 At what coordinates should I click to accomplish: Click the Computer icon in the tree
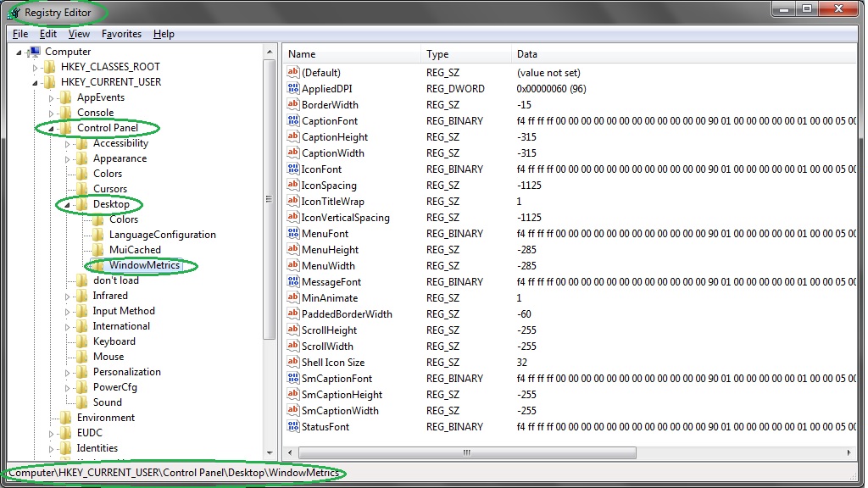coord(34,52)
